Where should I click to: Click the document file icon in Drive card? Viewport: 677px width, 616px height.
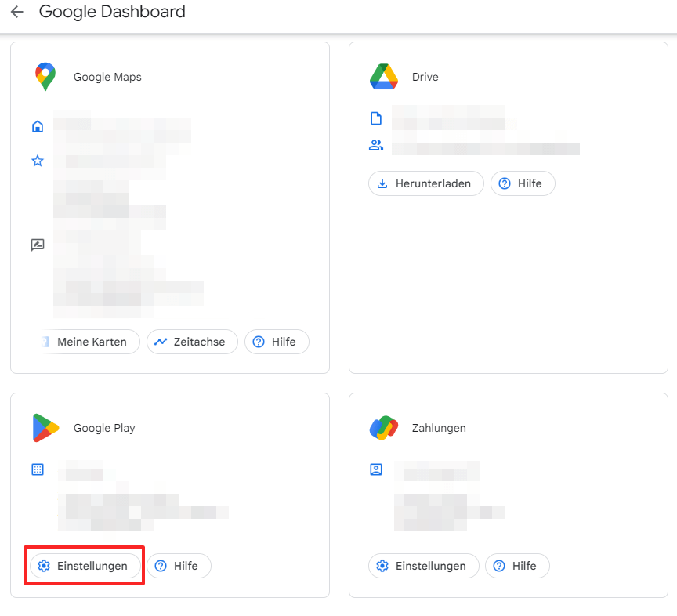(x=376, y=118)
